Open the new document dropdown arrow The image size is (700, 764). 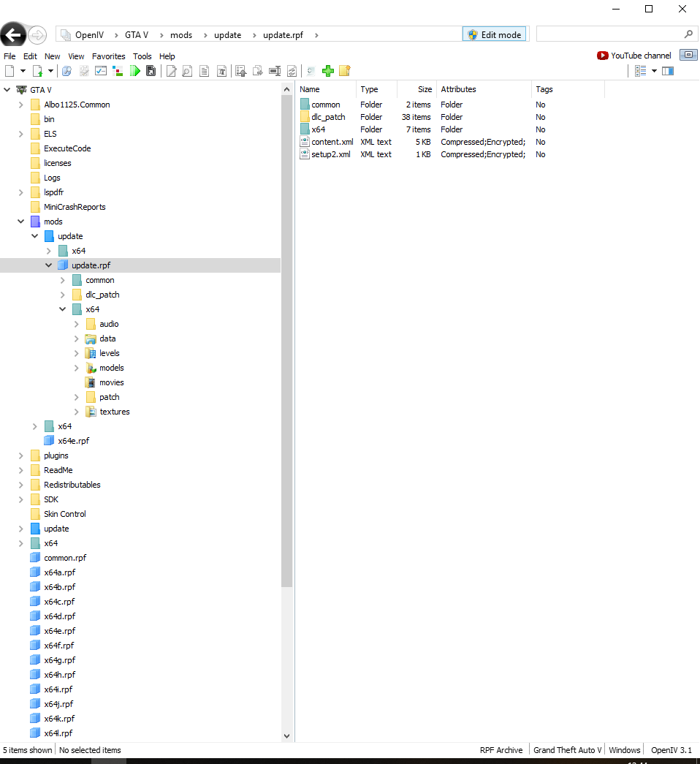click(23, 71)
